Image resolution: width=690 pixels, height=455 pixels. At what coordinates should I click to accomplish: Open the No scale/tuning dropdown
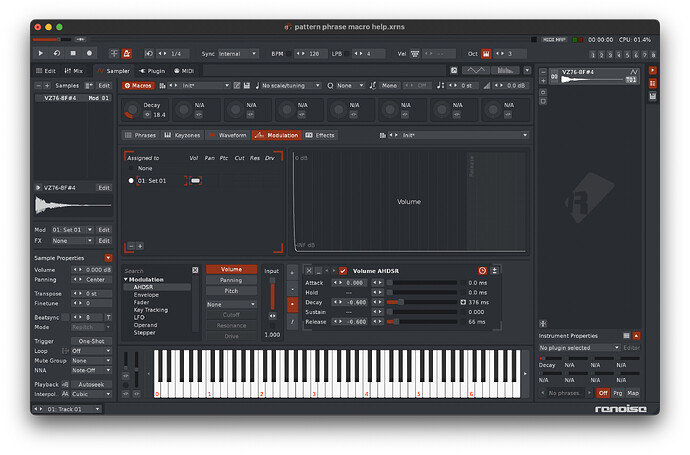[290, 85]
